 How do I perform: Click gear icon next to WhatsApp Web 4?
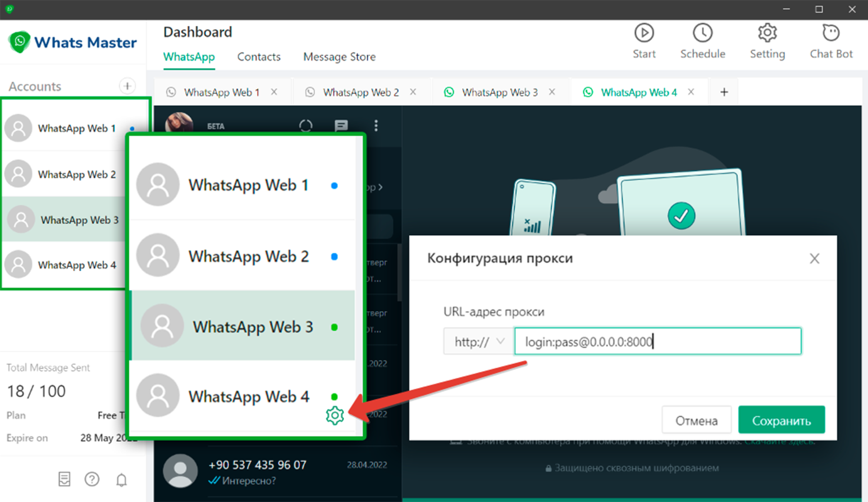(335, 416)
